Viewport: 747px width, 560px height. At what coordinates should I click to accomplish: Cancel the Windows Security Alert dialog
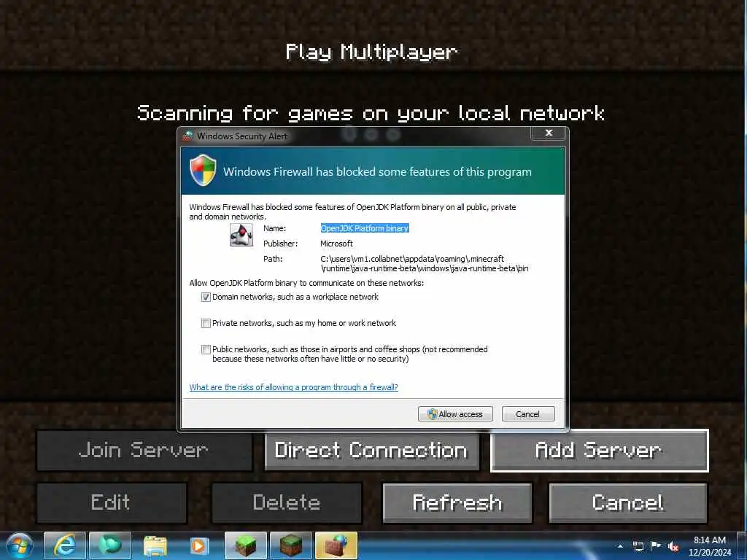click(x=528, y=414)
